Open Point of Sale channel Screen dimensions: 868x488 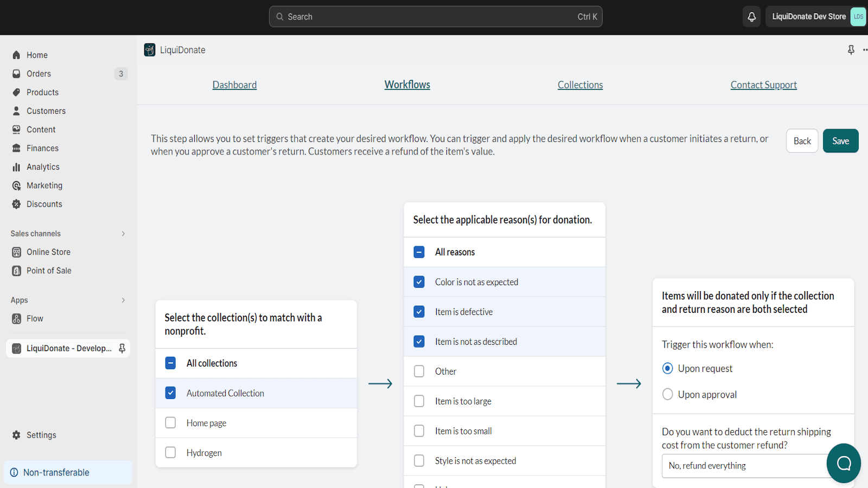point(49,271)
